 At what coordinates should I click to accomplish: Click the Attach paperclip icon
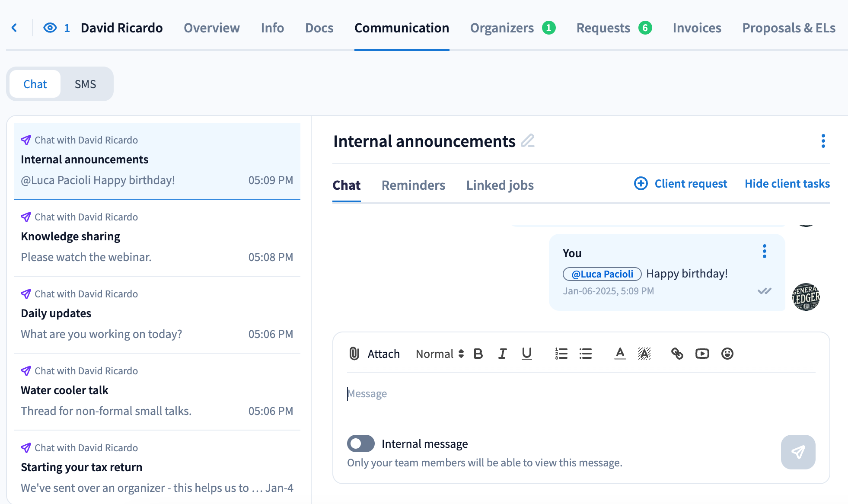[354, 354]
